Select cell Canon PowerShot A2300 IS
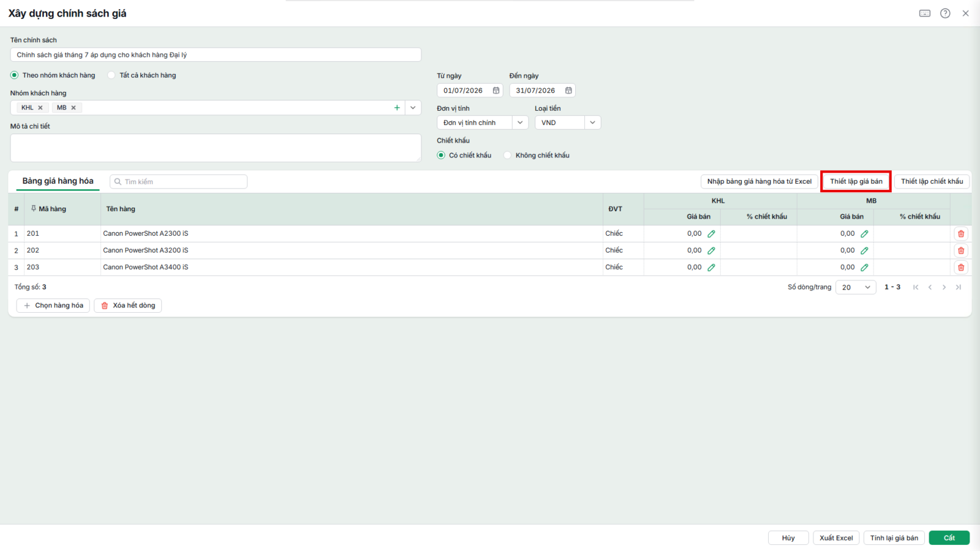 [352, 234]
